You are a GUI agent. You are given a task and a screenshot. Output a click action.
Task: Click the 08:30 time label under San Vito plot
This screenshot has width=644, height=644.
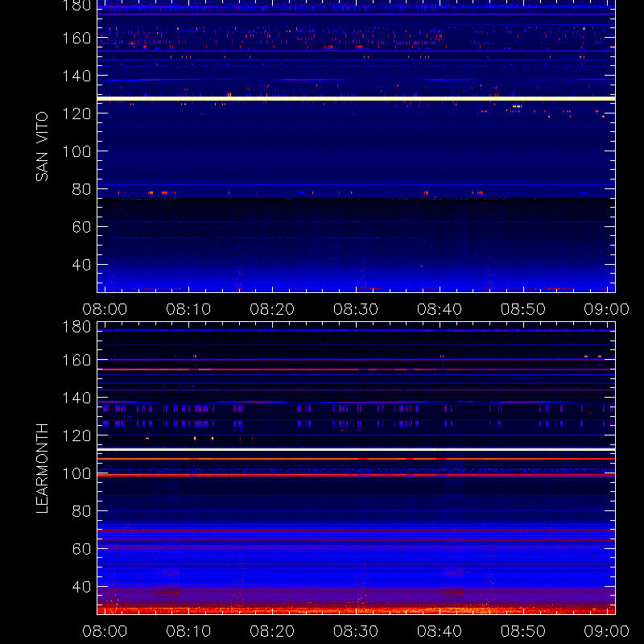coord(356,309)
